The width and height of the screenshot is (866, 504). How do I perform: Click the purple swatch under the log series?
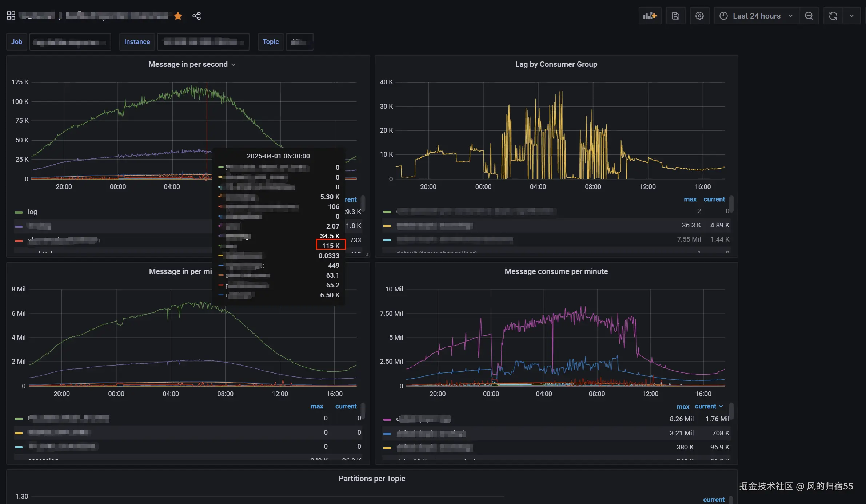pyautogui.click(x=19, y=226)
